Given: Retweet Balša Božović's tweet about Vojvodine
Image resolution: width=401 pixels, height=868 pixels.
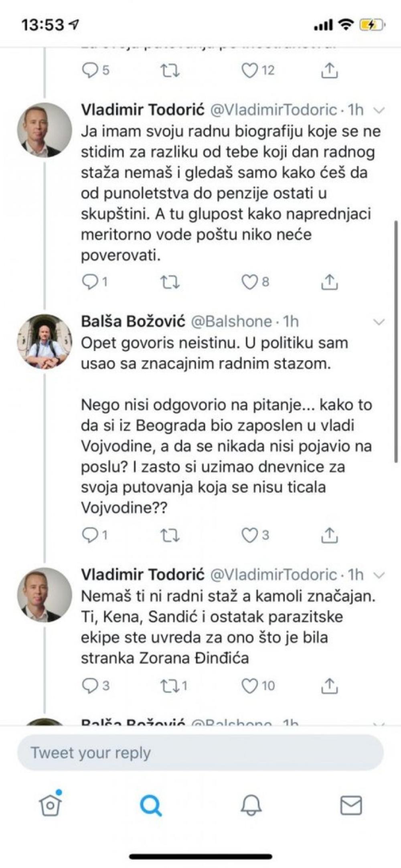Looking at the screenshot, I should click(x=170, y=535).
